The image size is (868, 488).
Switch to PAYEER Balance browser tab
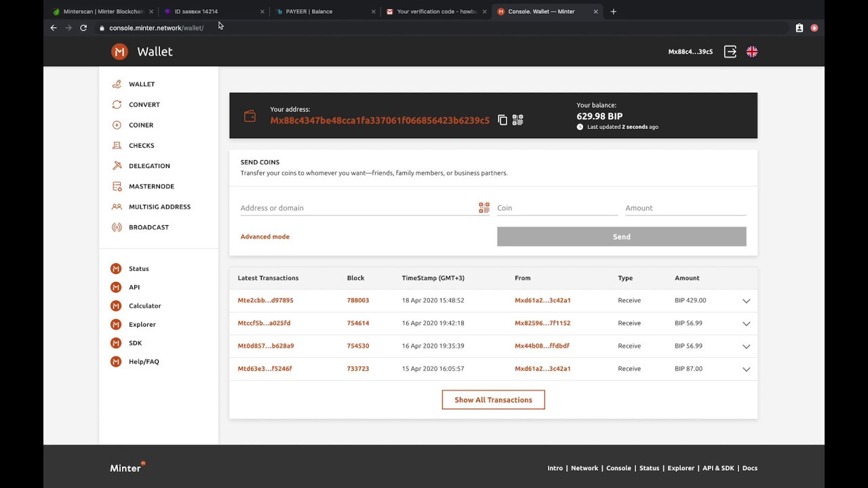324,12
